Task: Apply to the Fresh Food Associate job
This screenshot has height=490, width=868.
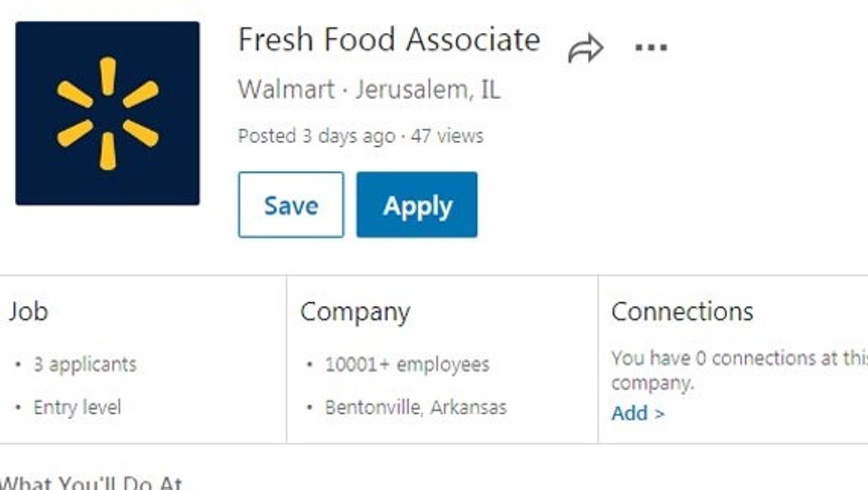Action: 417,205
